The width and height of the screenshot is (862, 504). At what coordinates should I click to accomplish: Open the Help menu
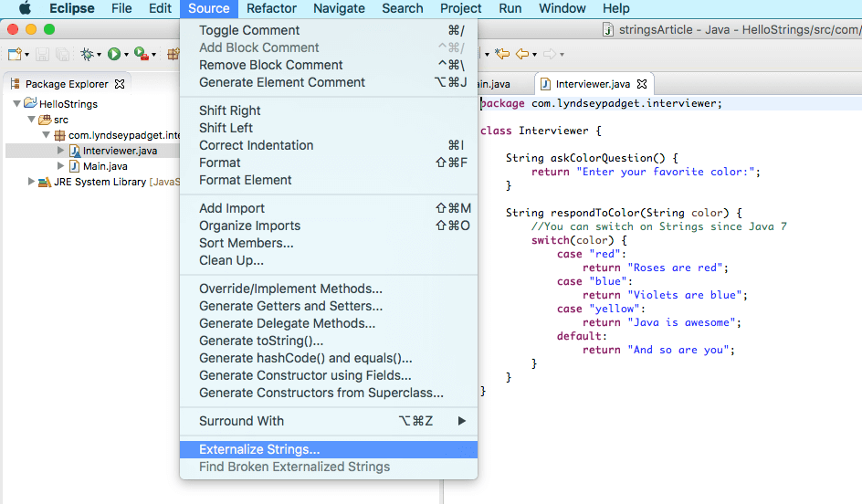[x=615, y=8]
